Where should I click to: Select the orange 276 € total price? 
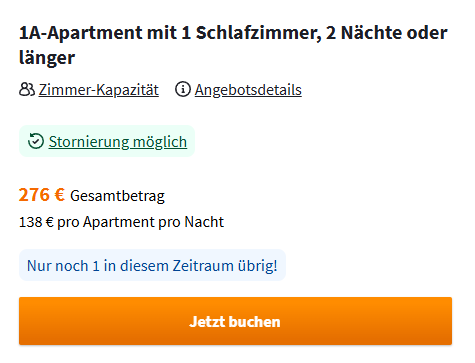(42, 195)
